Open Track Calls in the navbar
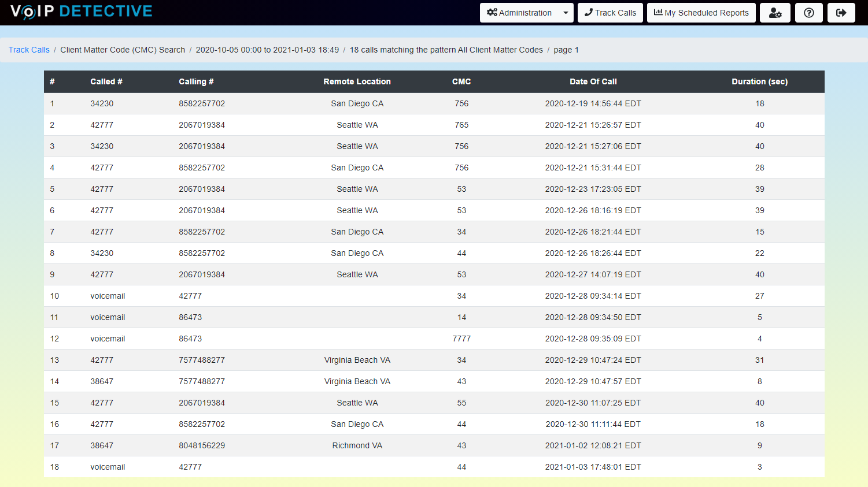Viewport: 868px width, 487px height. click(610, 13)
